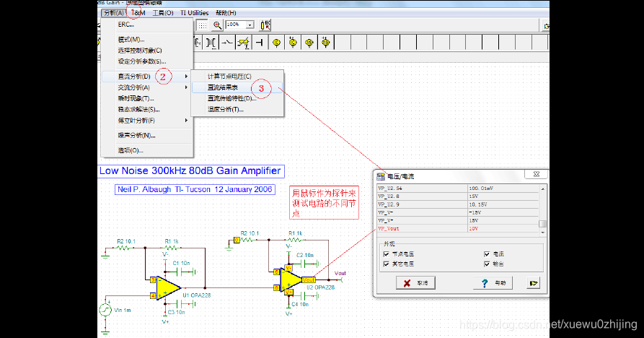This screenshot has height=338, width=644.
Task: Expand the 直流分析(D) submenu arrow
Action: pos(186,77)
